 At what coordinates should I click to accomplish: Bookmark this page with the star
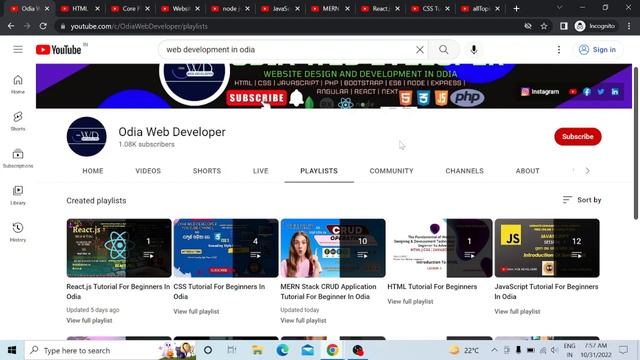click(544, 26)
